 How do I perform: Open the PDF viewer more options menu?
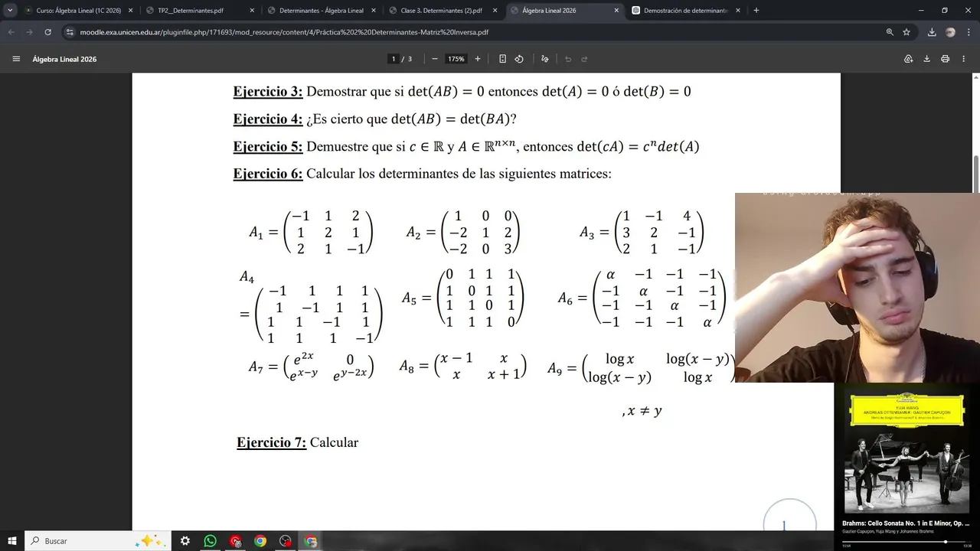[963, 59]
